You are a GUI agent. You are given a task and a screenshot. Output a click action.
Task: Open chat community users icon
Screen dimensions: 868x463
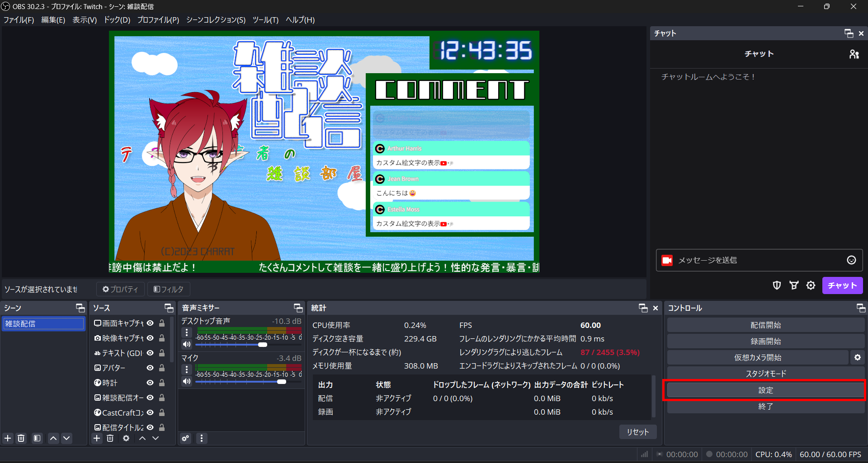tap(854, 54)
